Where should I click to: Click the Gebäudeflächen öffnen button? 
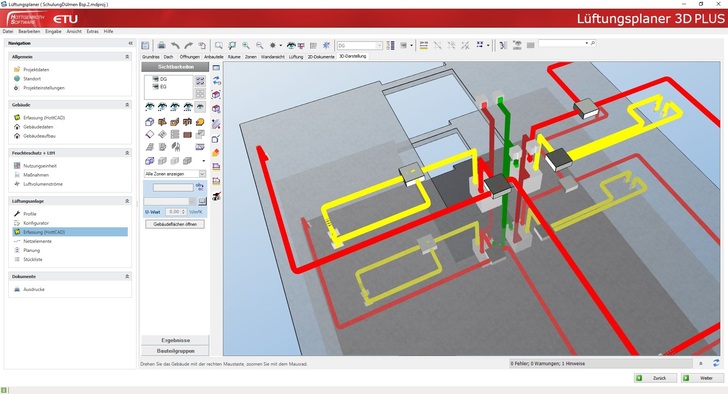[x=175, y=224]
